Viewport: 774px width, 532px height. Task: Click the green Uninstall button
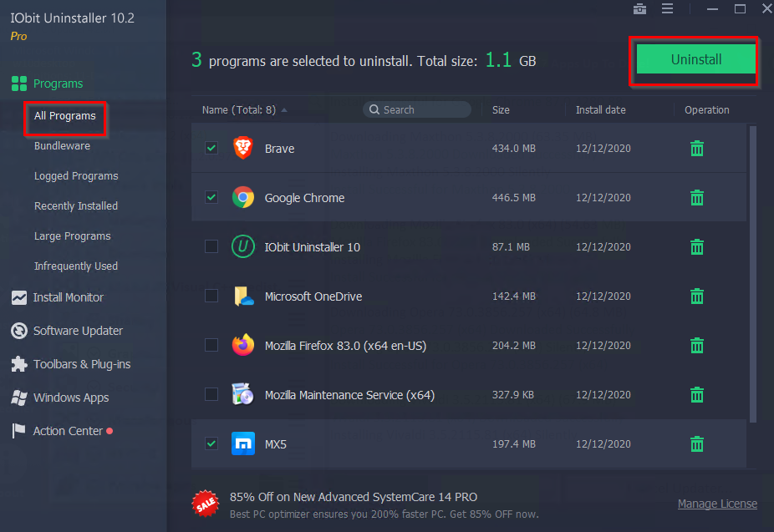(x=695, y=59)
